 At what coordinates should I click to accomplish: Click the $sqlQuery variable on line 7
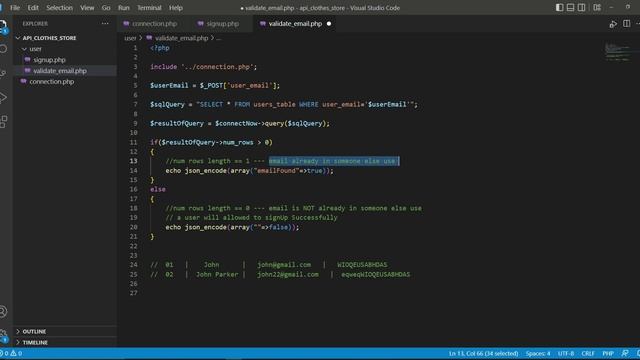pyautogui.click(x=167, y=104)
